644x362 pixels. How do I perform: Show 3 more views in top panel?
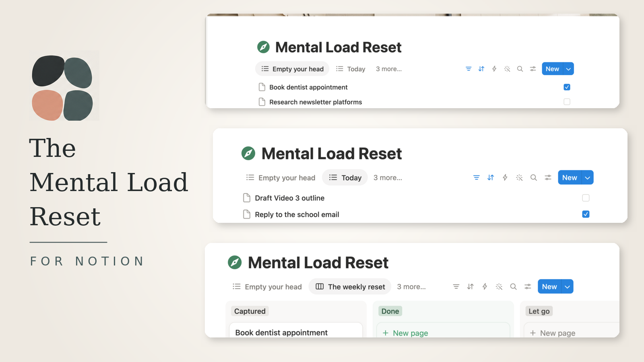389,69
